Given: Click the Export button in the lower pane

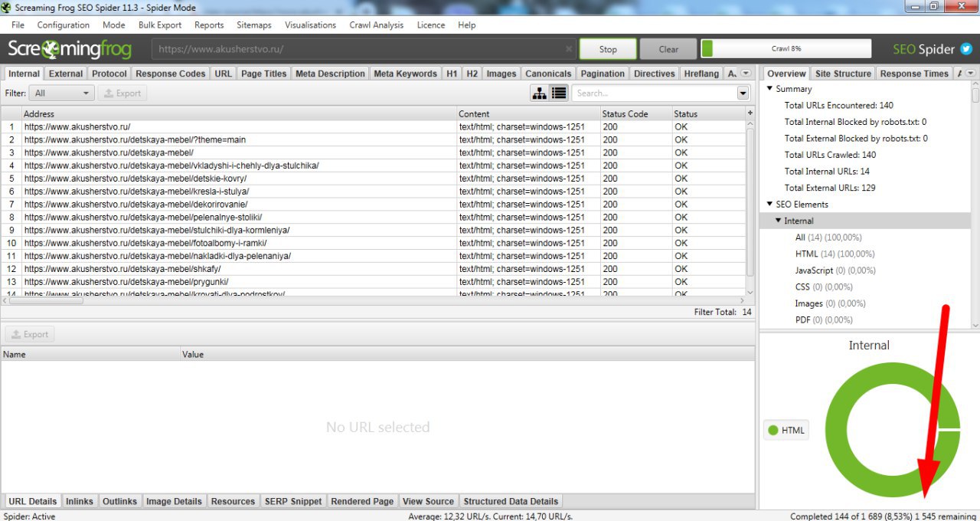Looking at the screenshot, I should pyautogui.click(x=30, y=334).
